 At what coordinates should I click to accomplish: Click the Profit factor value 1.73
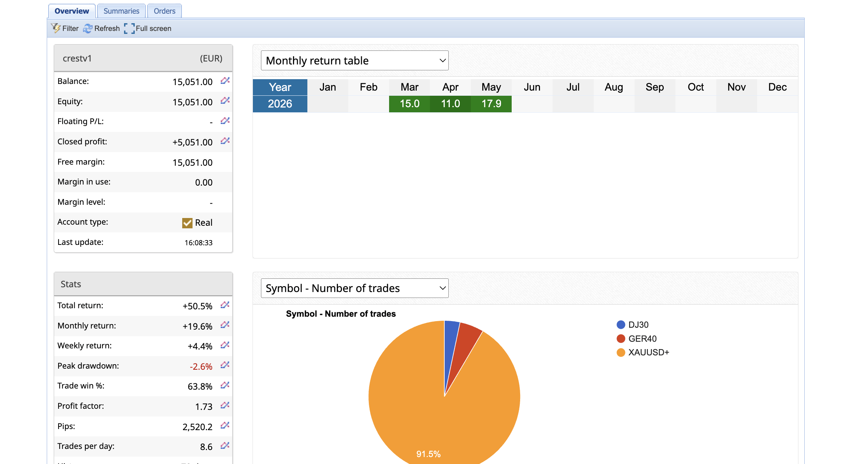point(204,407)
